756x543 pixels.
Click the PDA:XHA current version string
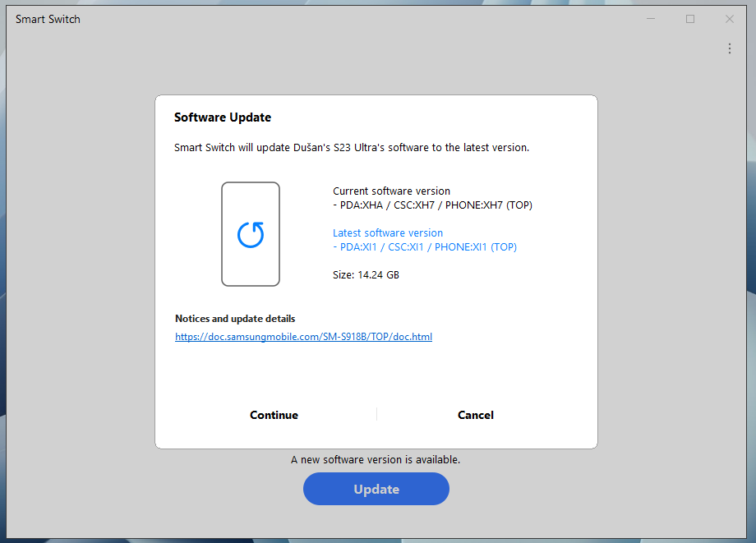pos(432,205)
